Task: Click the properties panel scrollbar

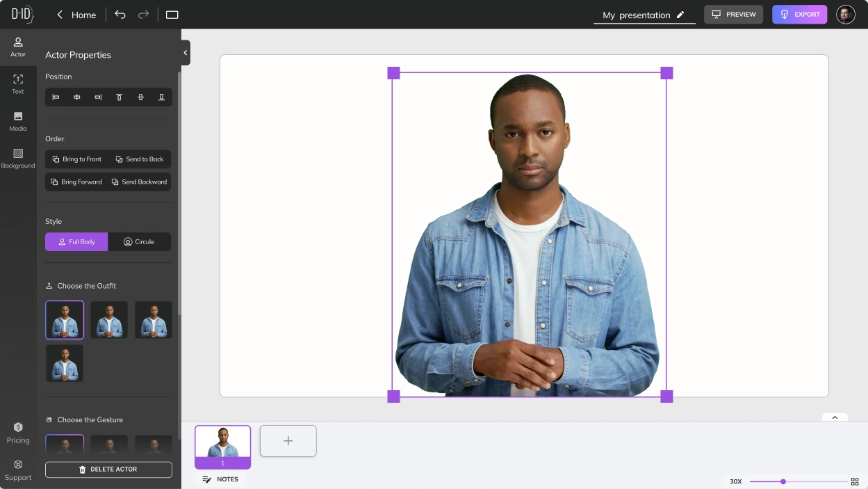Action: [x=179, y=193]
